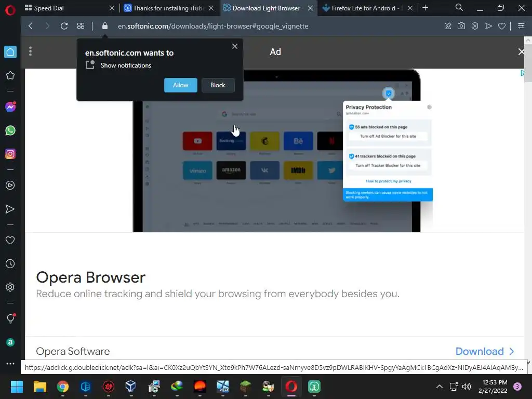Open the green 'a' sidebar extension

[10, 342]
